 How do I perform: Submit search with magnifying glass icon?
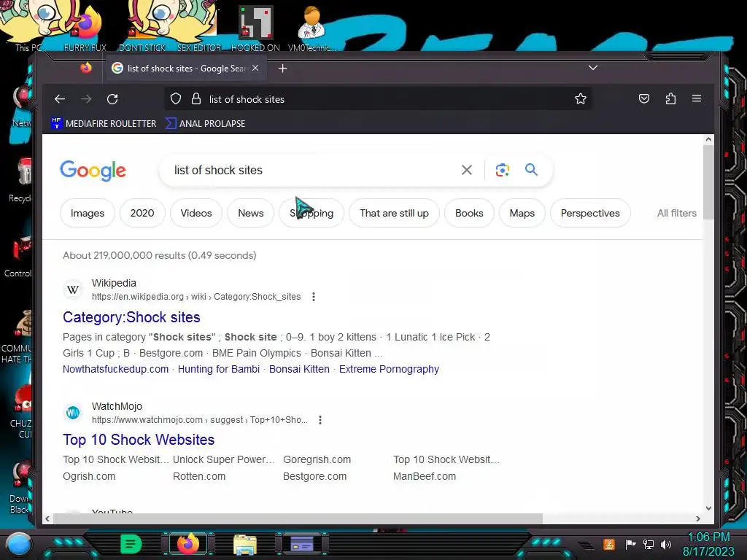[531, 169]
